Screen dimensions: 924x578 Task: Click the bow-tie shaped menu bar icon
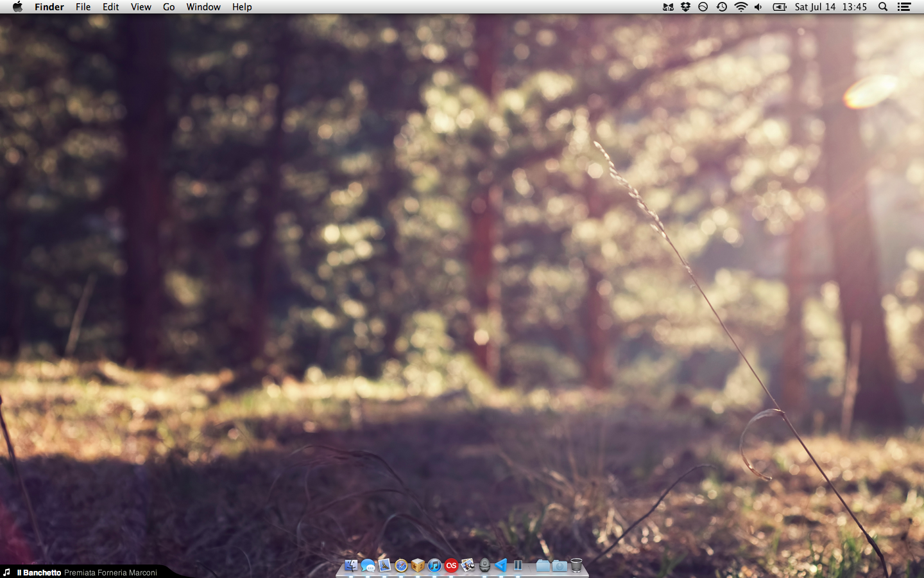(668, 7)
